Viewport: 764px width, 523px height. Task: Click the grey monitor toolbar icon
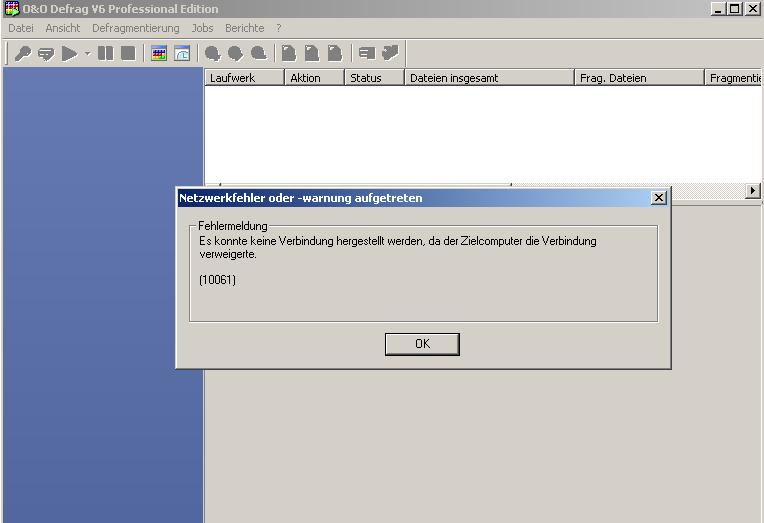(367, 53)
